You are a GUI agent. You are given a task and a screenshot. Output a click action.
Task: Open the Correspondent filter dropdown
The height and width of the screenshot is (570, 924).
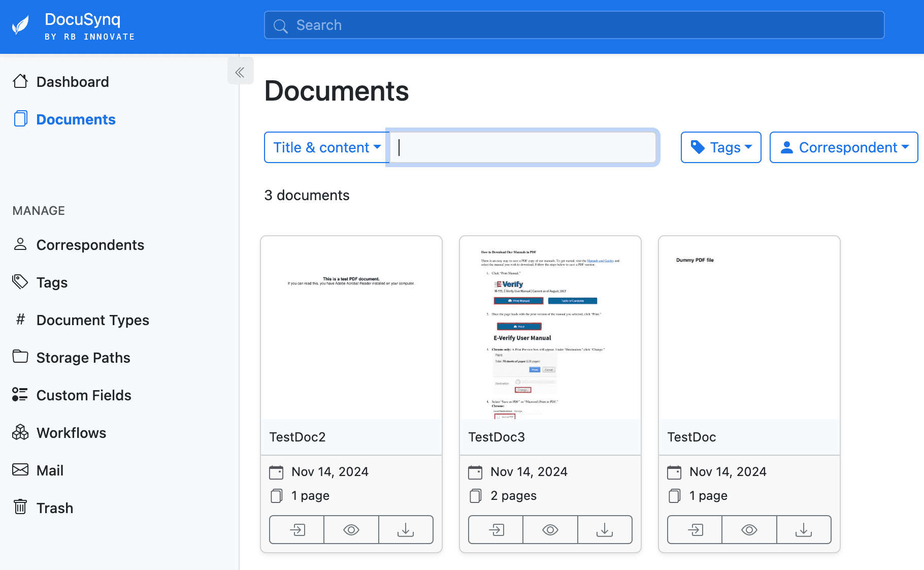tap(843, 147)
